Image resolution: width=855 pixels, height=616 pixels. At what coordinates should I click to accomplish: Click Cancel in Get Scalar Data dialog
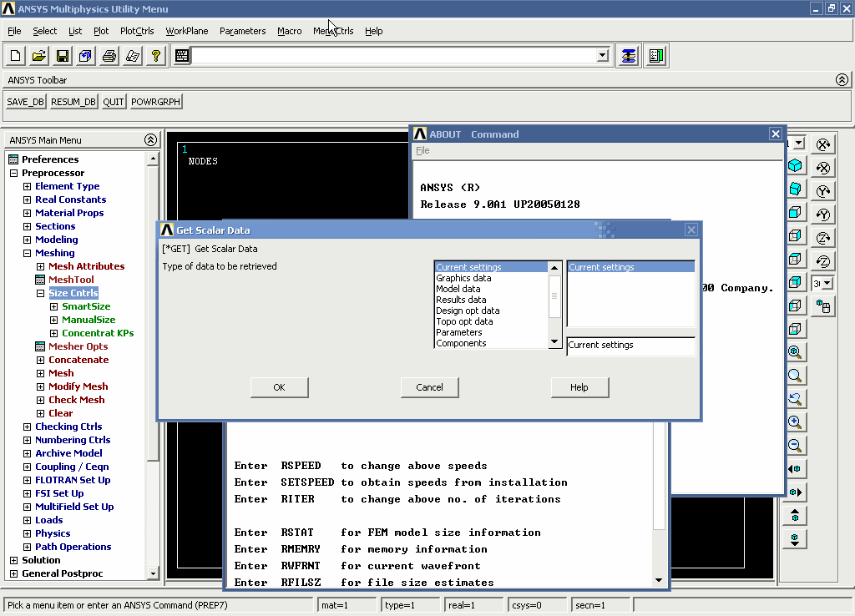(x=430, y=387)
